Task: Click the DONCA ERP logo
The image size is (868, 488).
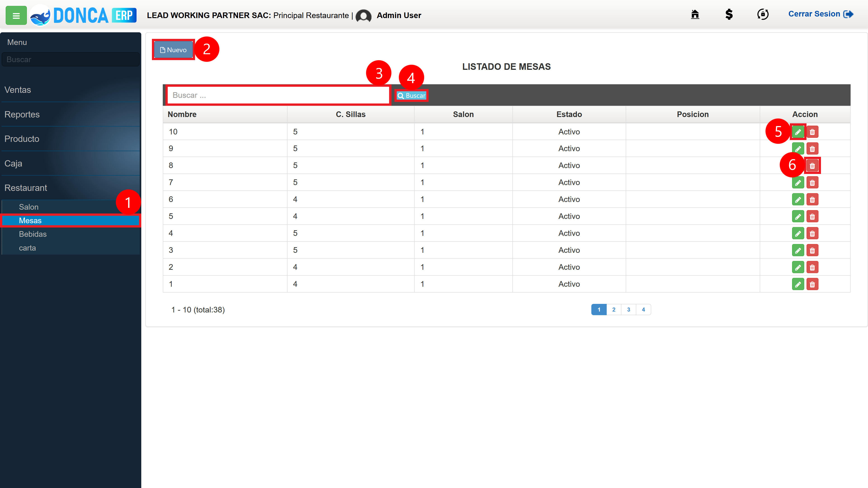Action: 83,16
